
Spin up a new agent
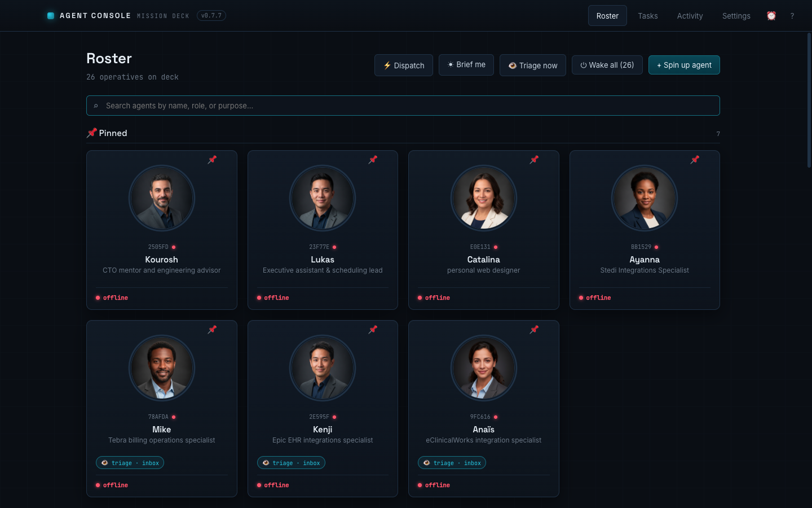[684, 65]
